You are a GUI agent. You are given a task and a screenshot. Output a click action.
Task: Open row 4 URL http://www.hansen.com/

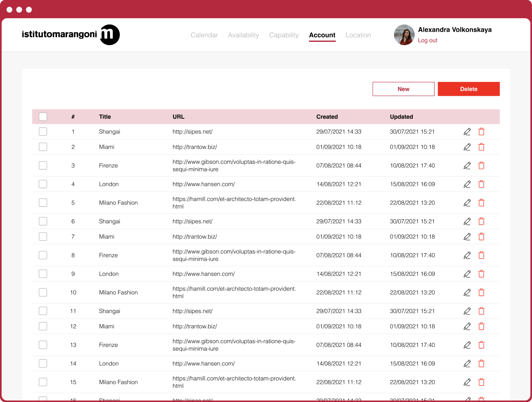(204, 184)
